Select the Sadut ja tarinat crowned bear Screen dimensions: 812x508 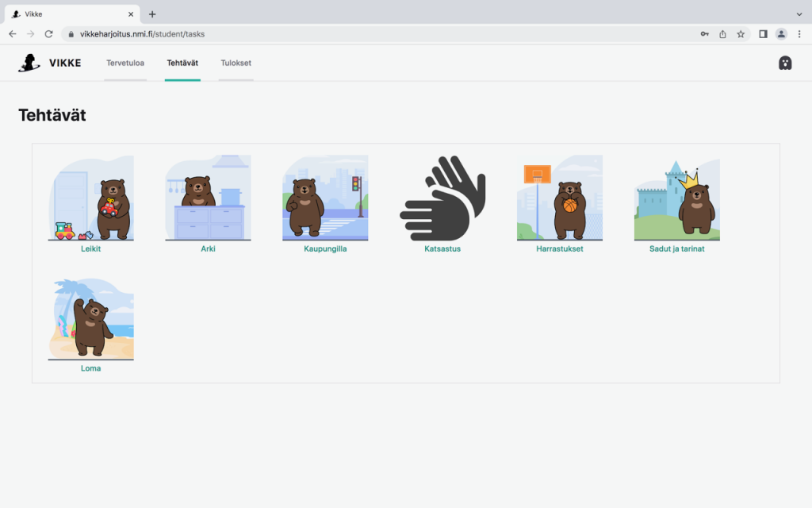point(677,198)
